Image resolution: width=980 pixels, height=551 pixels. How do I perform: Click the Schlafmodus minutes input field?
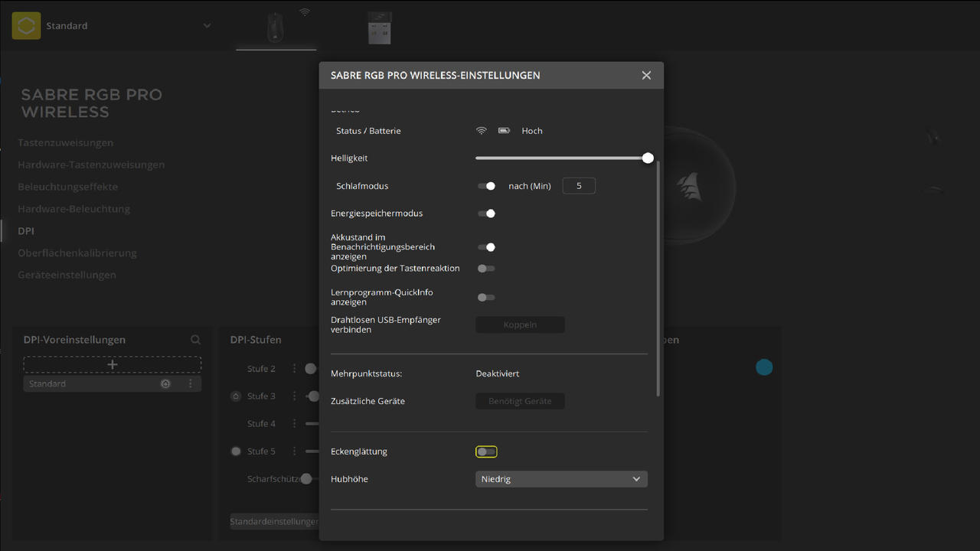579,186
